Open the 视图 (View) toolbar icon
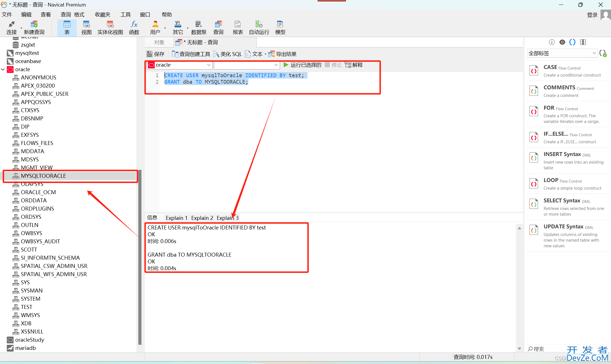 click(86, 28)
